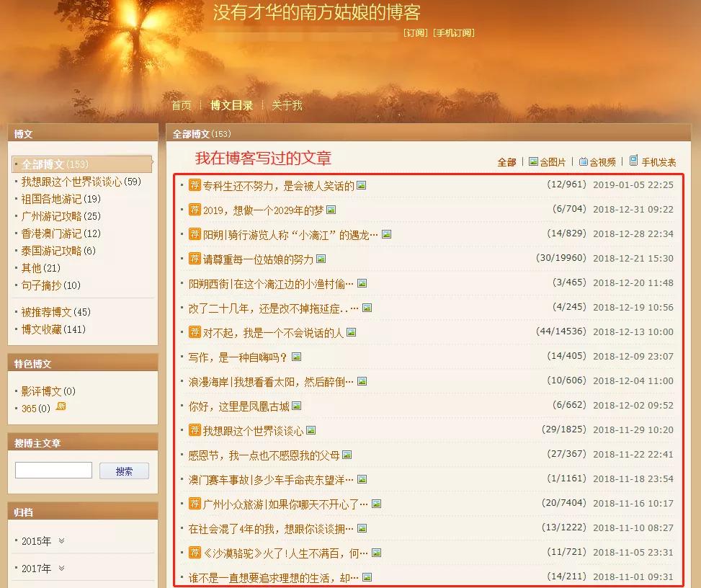This screenshot has height=588, width=701.
Task: Click the icon beside 365 (0) in 特色博文
Action: 61,406
